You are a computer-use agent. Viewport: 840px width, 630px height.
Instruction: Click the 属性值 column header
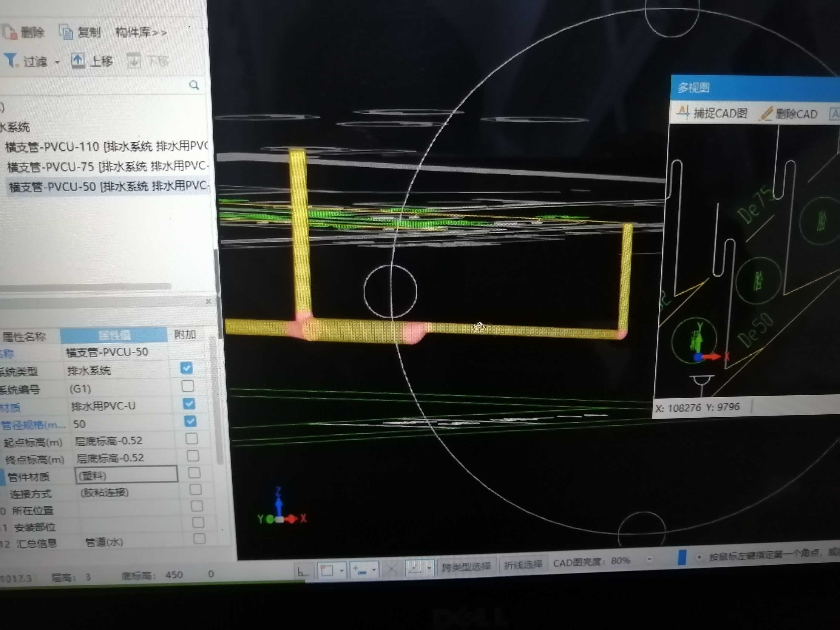114,335
